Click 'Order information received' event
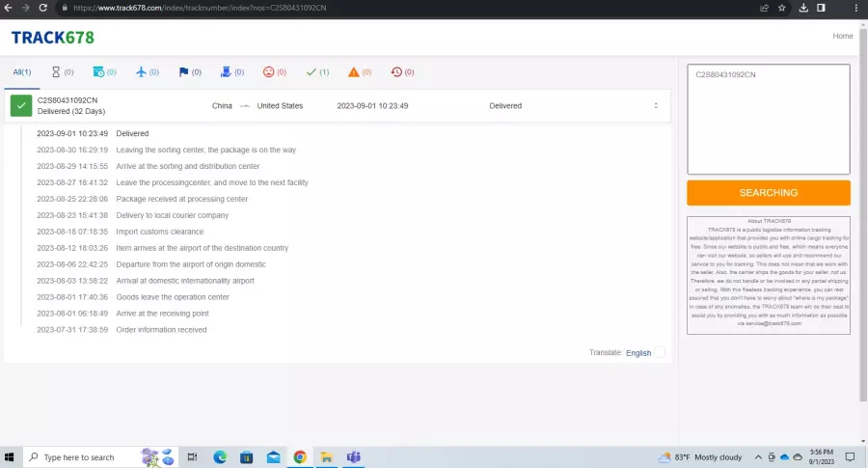Image resolution: width=868 pixels, height=468 pixels. [x=161, y=330]
